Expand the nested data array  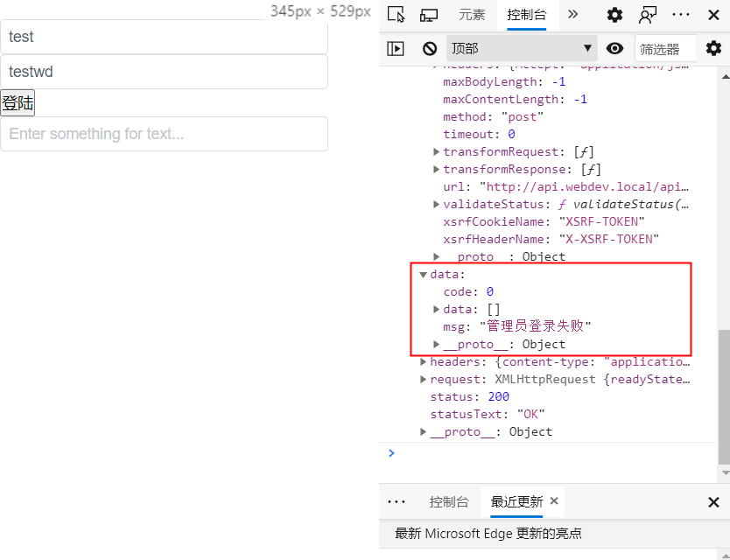coord(436,309)
